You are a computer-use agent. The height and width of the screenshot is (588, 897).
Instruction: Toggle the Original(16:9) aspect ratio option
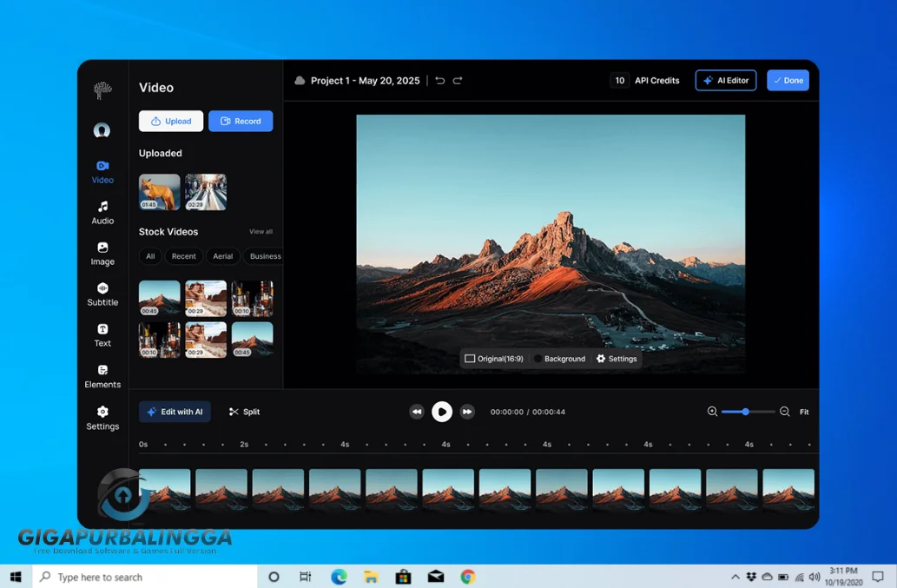(495, 358)
